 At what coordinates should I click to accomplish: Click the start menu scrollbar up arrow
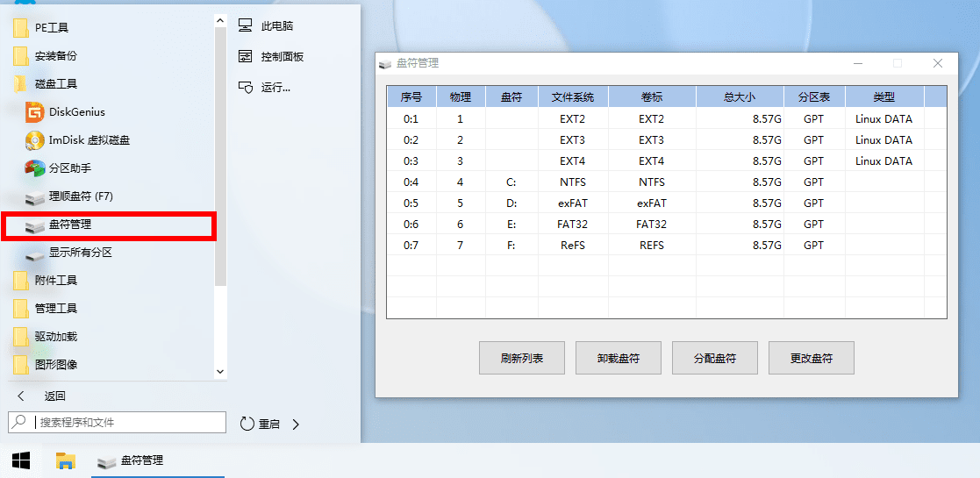point(220,21)
